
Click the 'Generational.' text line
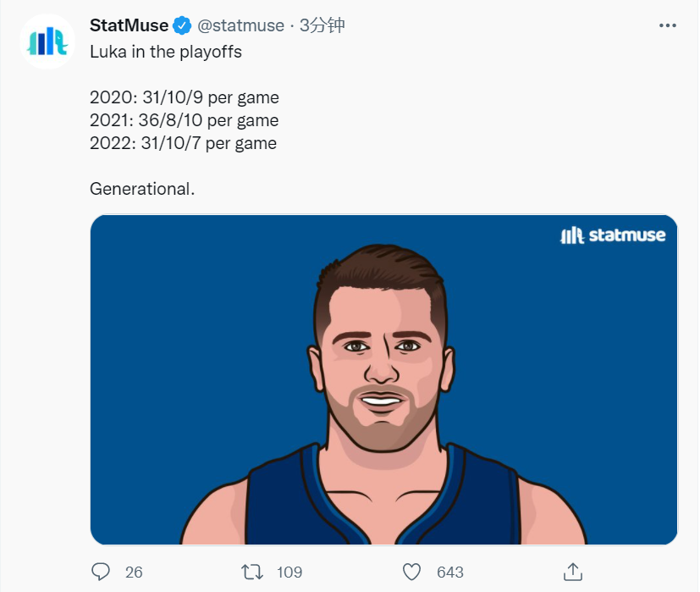click(142, 189)
